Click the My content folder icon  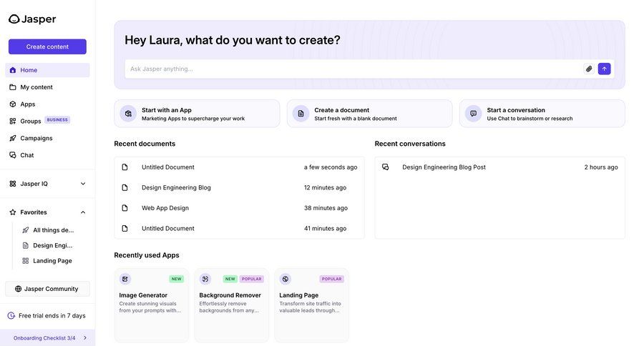click(x=13, y=87)
